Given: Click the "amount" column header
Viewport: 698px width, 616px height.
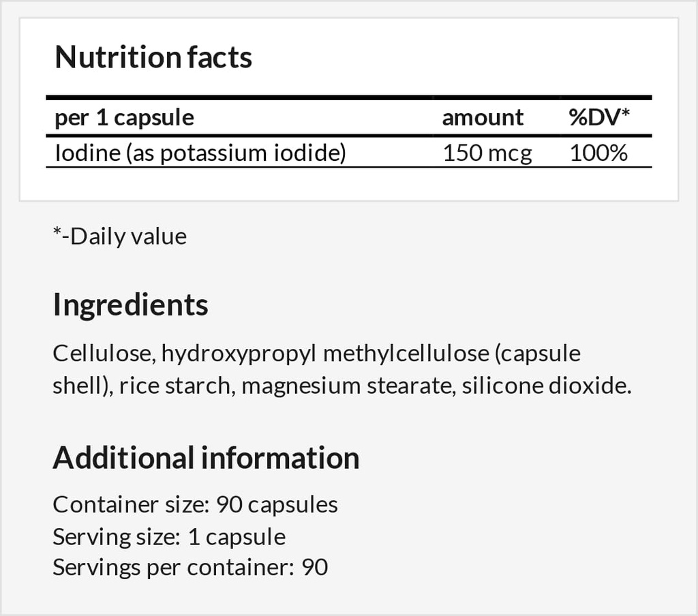Looking at the screenshot, I should (483, 118).
